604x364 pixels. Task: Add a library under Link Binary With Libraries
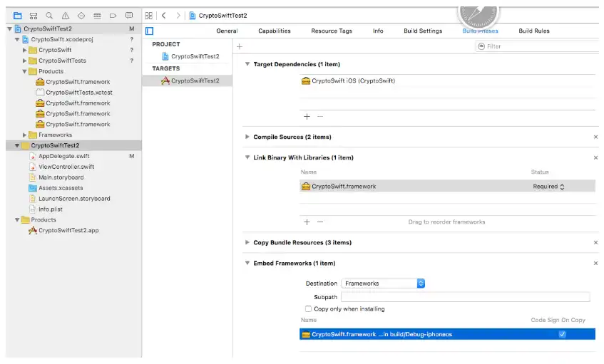(307, 222)
